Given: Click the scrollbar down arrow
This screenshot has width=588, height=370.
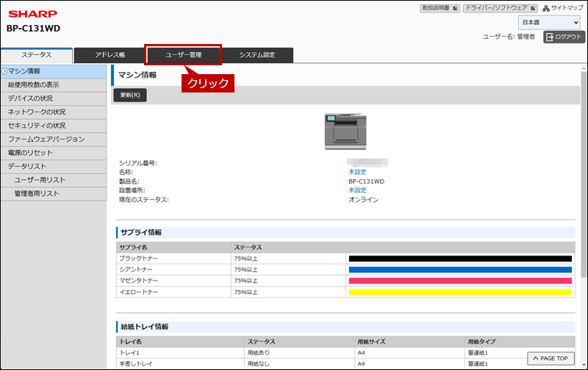Looking at the screenshot, I should (584, 366).
